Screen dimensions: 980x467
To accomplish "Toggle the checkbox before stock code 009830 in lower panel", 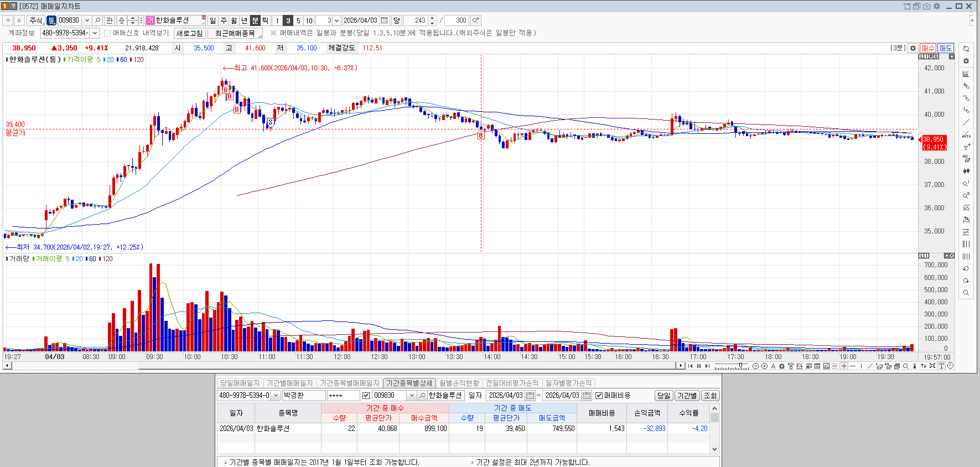I will pyautogui.click(x=366, y=396).
